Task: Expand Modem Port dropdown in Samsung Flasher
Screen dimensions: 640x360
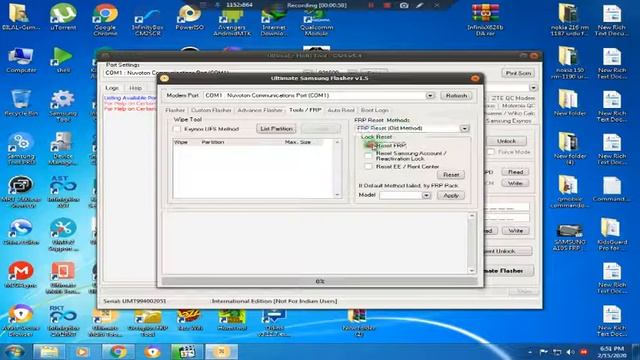Action: pyautogui.click(x=430, y=96)
